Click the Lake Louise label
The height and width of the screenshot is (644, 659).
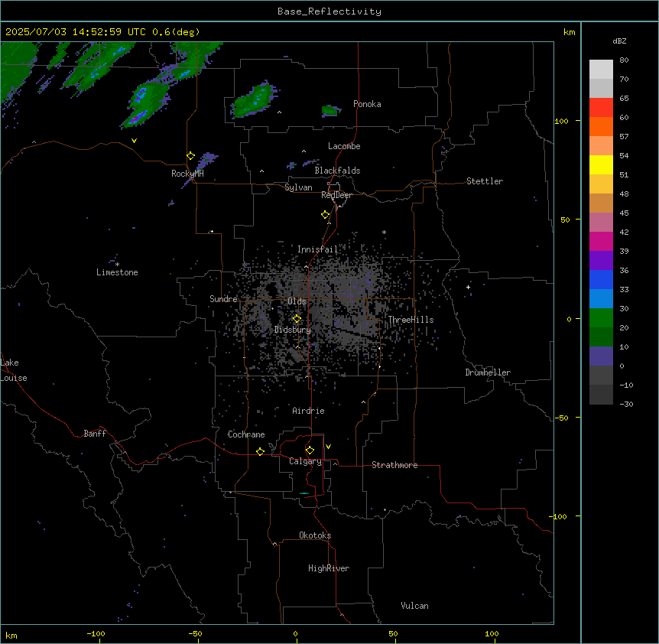14,370
